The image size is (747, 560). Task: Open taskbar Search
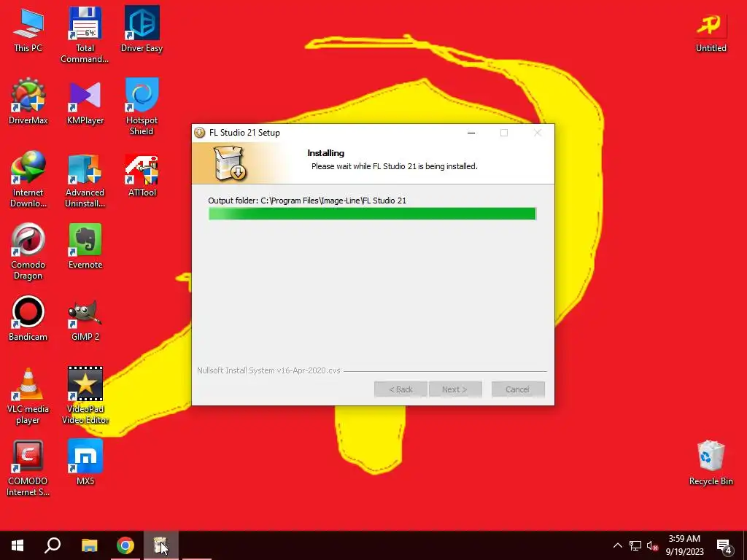[x=53, y=545]
